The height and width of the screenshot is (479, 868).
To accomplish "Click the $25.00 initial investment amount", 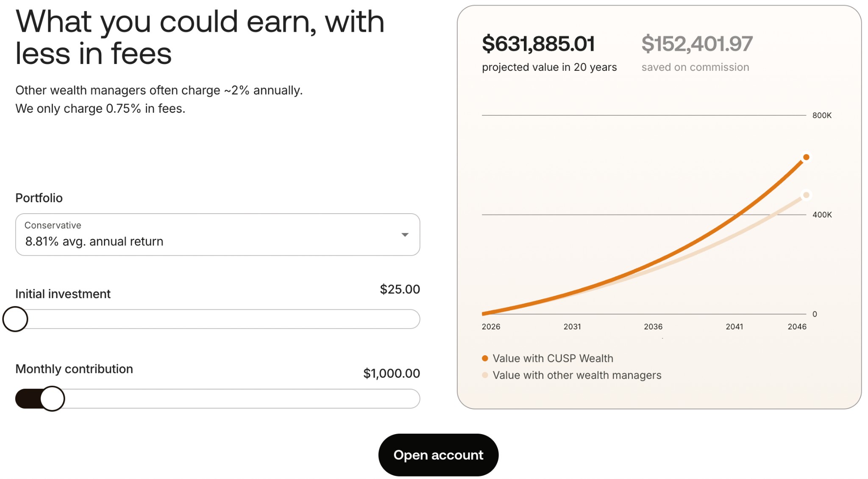I will [x=400, y=290].
